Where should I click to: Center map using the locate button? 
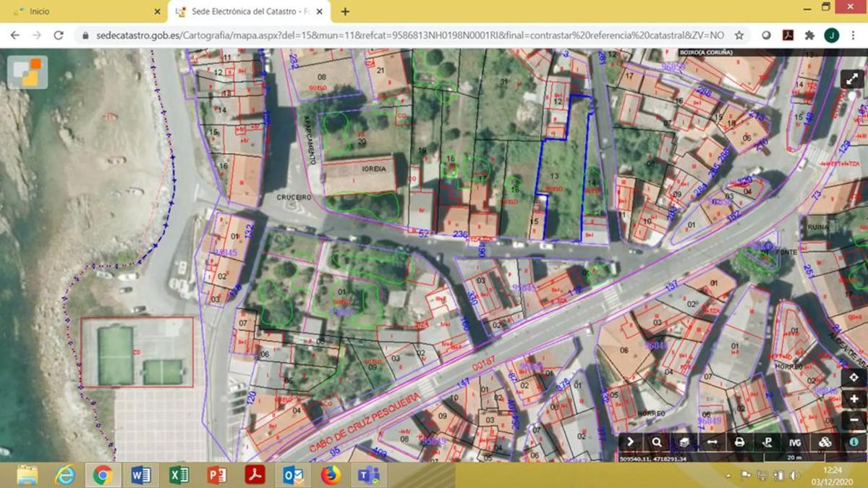coord(854,378)
